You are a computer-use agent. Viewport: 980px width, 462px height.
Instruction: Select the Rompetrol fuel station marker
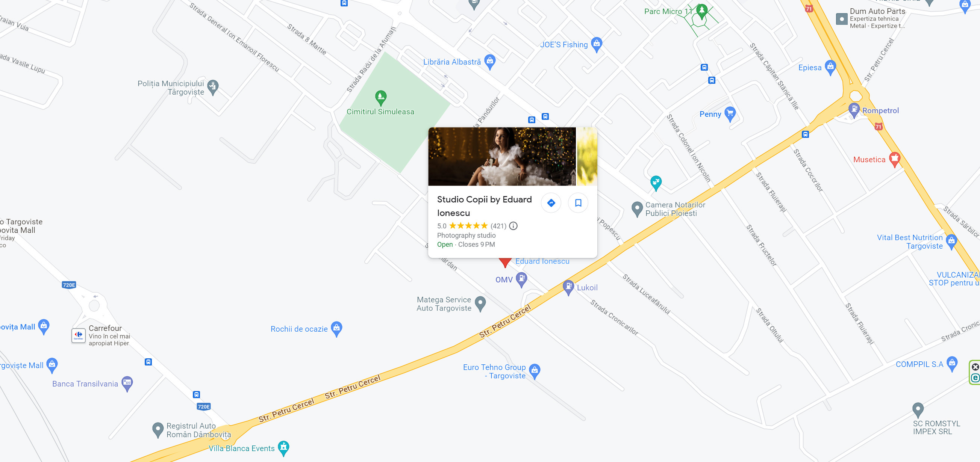click(854, 110)
